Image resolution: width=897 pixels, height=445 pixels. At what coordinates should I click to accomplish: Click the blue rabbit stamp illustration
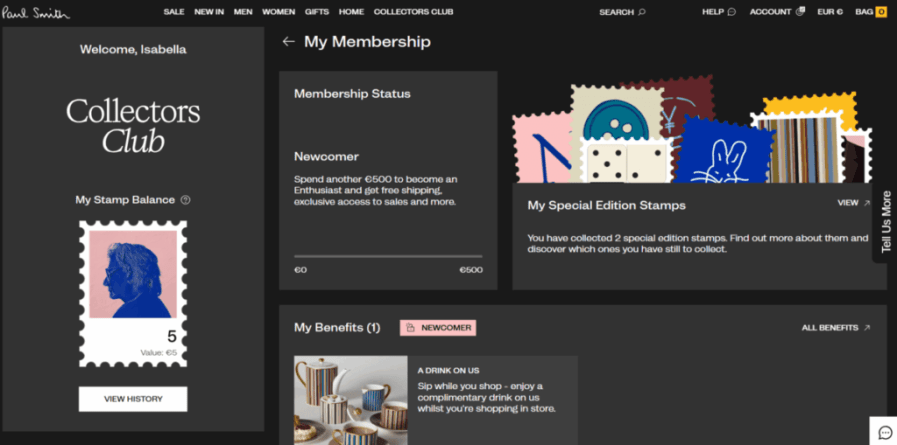(725, 151)
